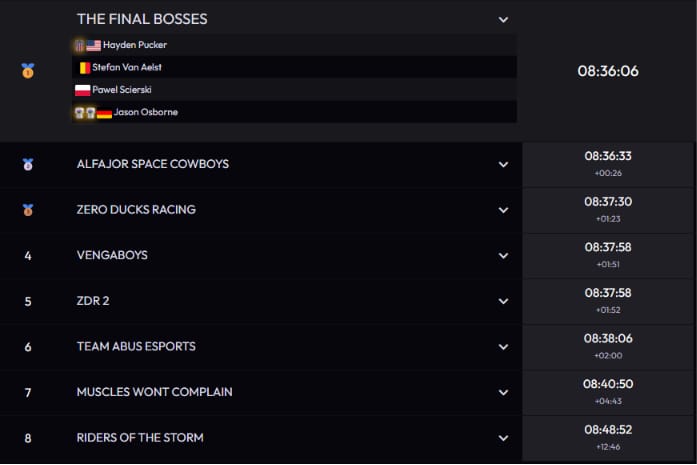Expand RIDERS OF THE STORM chevron
This screenshot has height=465, width=697.
[x=503, y=438]
